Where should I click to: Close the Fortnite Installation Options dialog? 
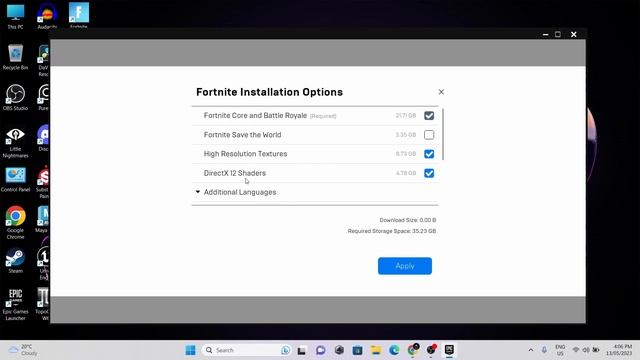tap(441, 92)
